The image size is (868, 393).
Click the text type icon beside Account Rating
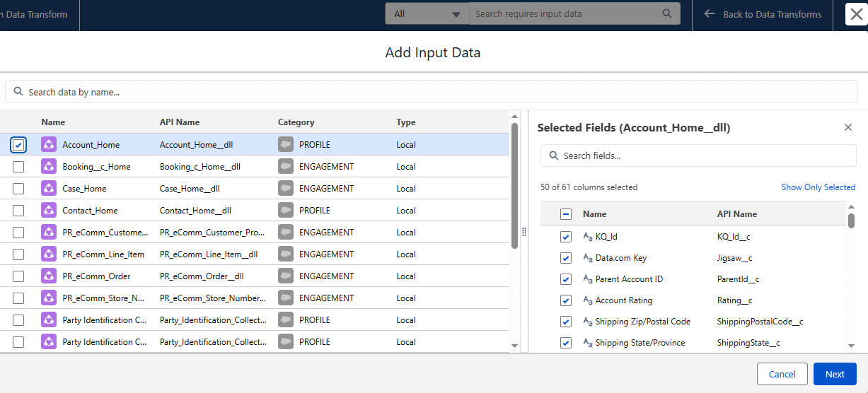click(587, 300)
